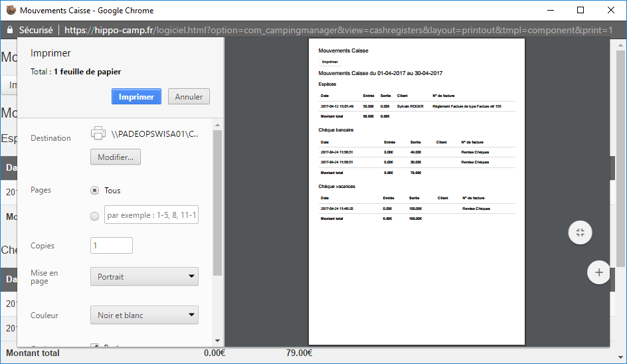Click the print settings scroll down arrow
Screen dimensions: 627x364
[x=217, y=341]
